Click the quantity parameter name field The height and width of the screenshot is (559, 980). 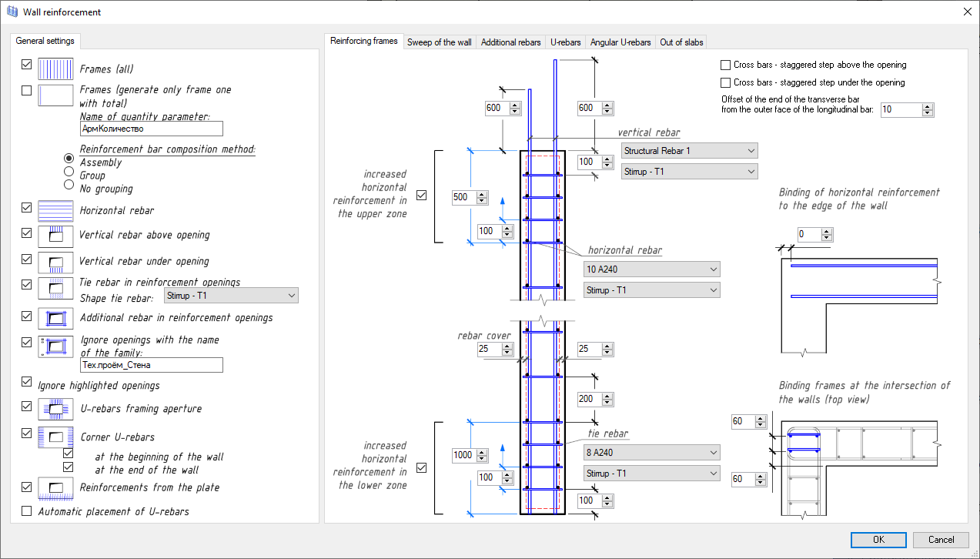pyautogui.click(x=151, y=129)
